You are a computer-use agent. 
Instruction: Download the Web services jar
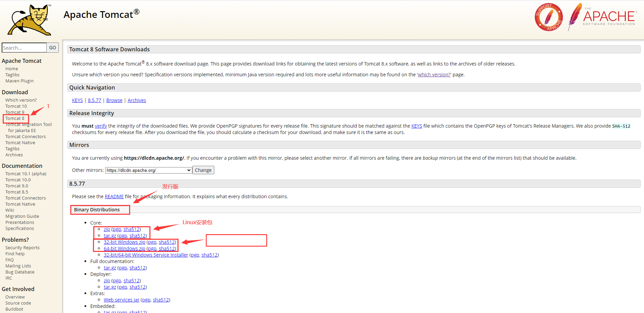[x=122, y=300]
